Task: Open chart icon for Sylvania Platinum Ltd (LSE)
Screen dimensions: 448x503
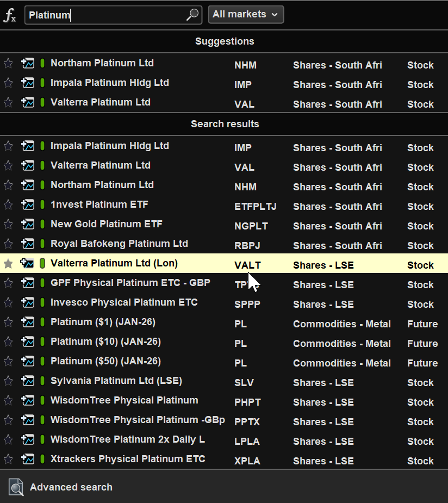Action: pos(28,381)
